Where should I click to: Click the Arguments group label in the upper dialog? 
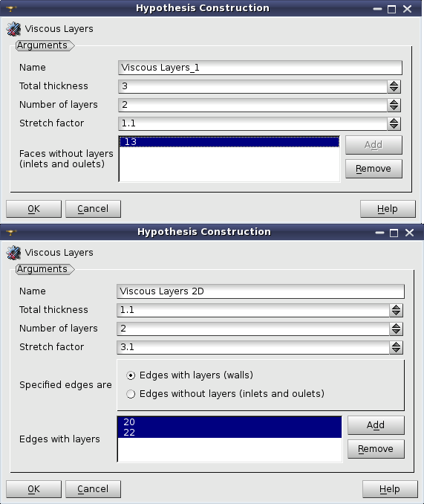(x=42, y=45)
